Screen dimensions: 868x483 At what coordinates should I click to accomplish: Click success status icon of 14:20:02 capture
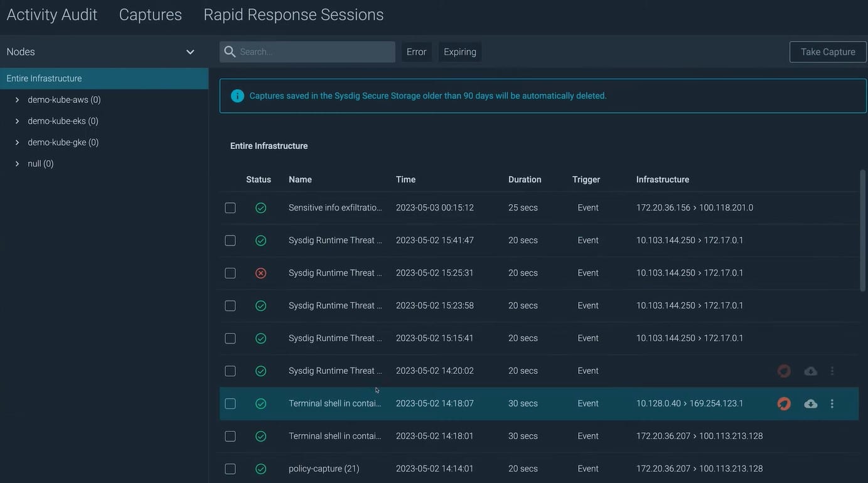pos(261,371)
